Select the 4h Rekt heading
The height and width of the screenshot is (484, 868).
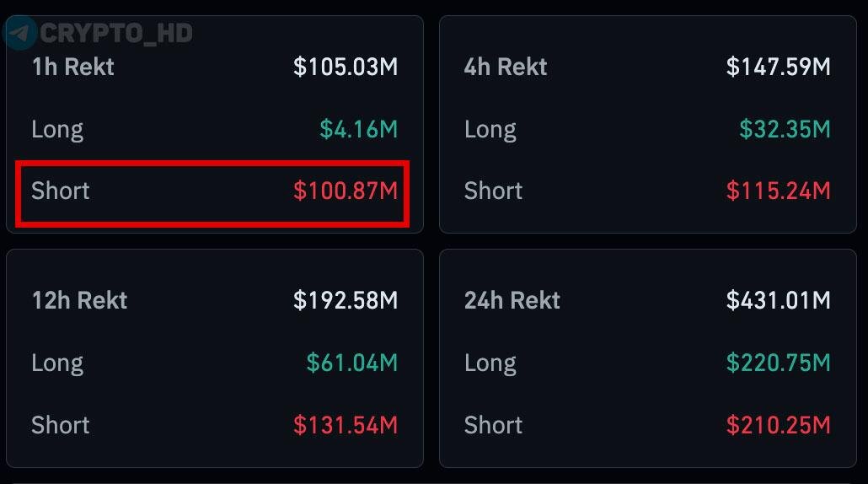pos(506,67)
